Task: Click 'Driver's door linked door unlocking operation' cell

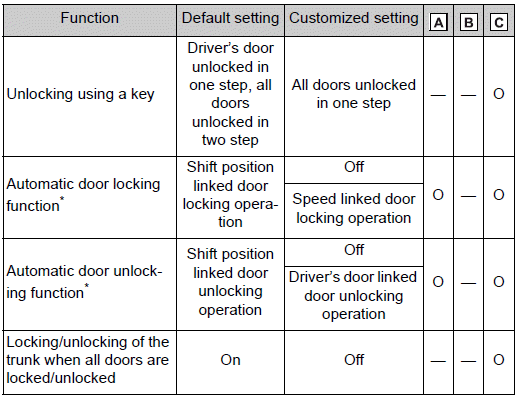Action: coord(353,295)
